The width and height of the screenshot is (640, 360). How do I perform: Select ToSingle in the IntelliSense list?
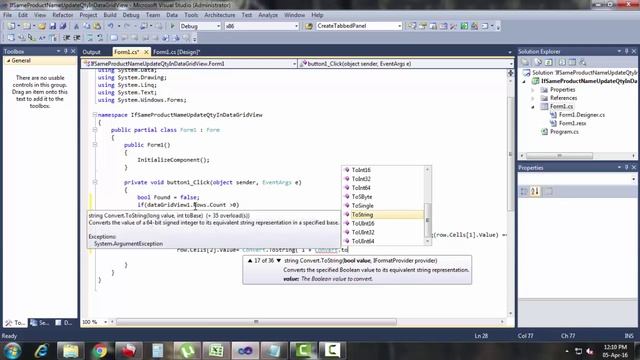(384, 206)
